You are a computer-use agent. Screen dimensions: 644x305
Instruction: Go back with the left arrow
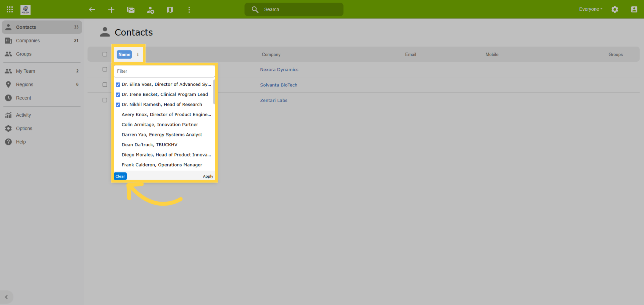pos(92,10)
